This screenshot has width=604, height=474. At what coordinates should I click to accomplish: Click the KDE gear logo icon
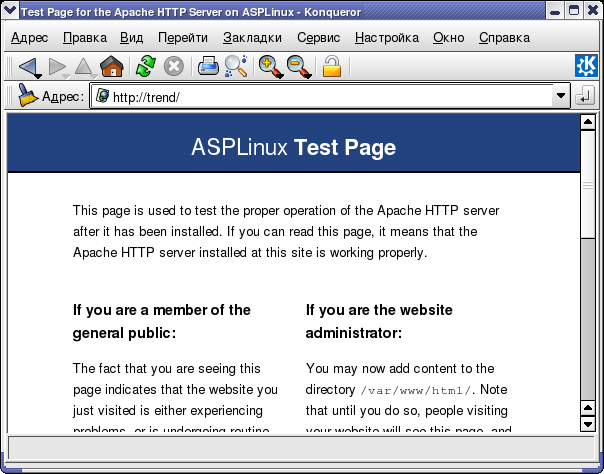tap(586, 66)
